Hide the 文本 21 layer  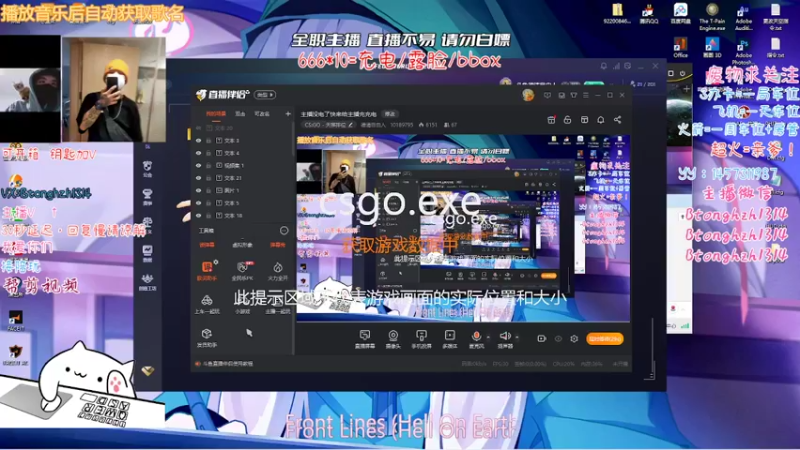point(198,178)
